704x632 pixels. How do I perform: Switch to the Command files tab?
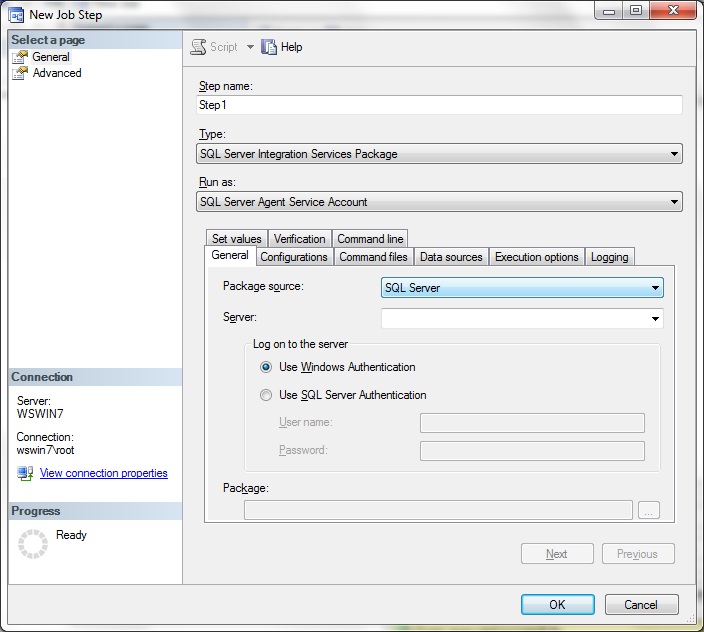373,257
